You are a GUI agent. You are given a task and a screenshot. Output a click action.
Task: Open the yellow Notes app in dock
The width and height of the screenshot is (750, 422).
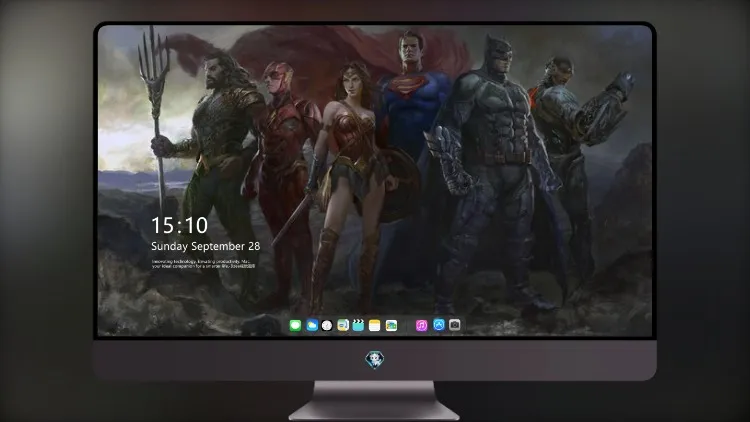[x=375, y=326]
